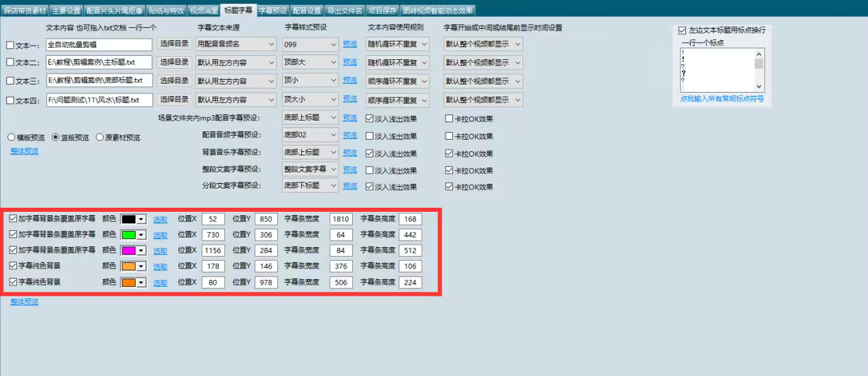Click 选择目录 button for 文本二

pos(174,62)
